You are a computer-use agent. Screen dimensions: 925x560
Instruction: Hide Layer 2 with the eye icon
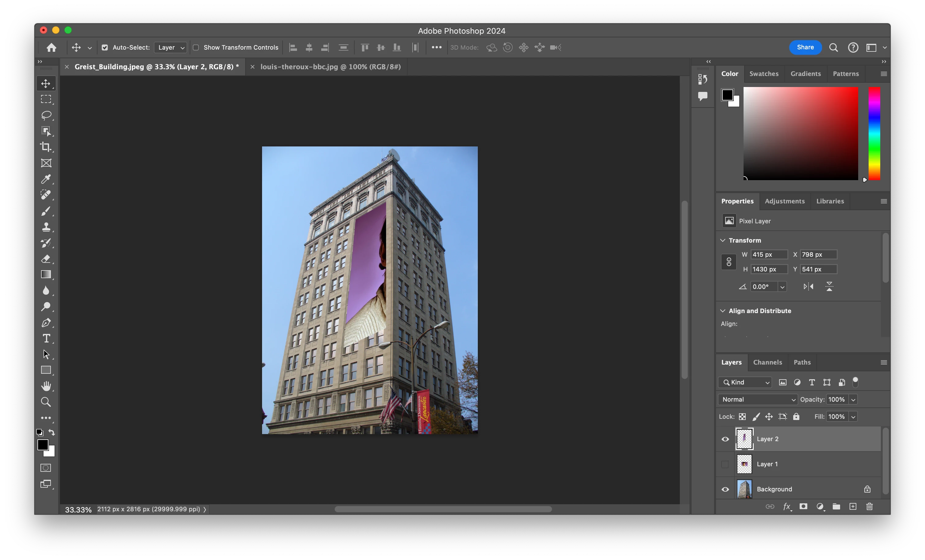725,439
